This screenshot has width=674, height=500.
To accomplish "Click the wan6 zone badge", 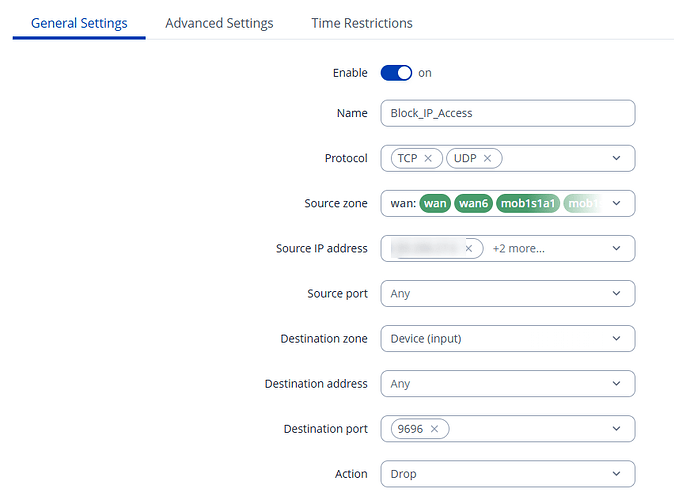I will pyautogui.click(x=474, y=204).
